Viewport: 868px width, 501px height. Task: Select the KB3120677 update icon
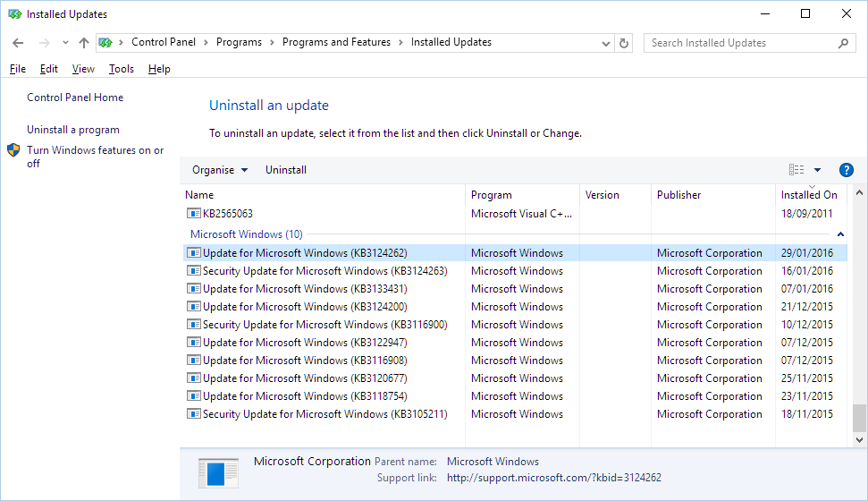(193, 378)
